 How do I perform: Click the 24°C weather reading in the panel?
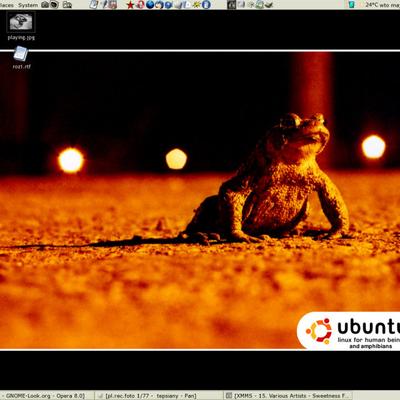tap(371, 5)
